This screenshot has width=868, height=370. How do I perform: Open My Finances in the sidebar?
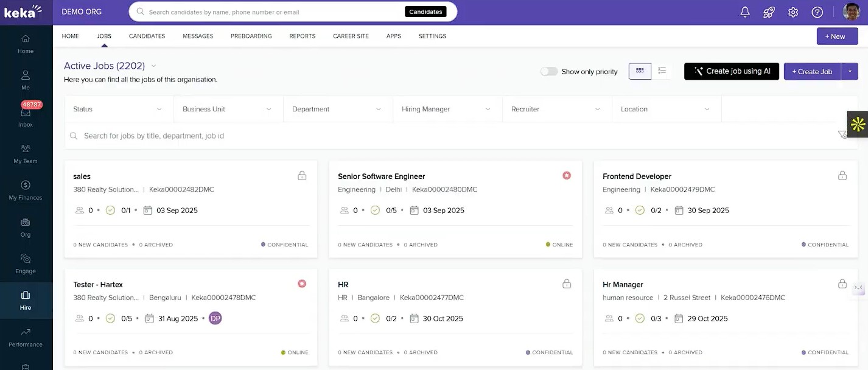pos(26,190)
